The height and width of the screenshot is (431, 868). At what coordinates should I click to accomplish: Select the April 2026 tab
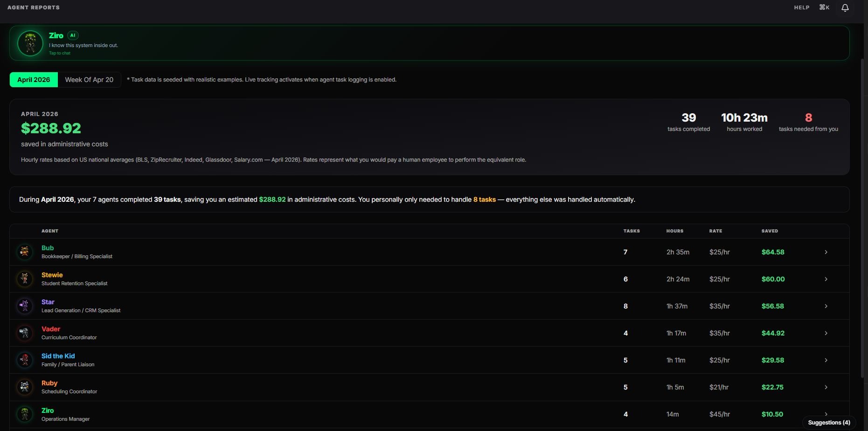33,80
